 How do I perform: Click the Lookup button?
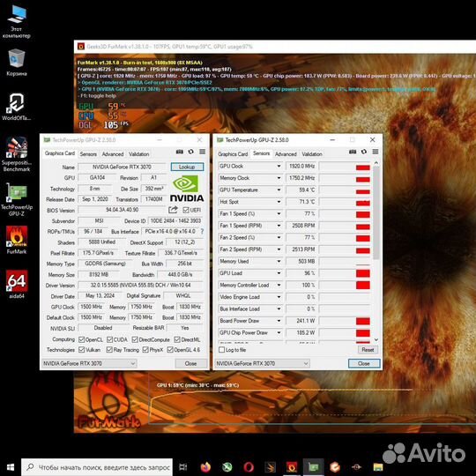click(187, 167)
